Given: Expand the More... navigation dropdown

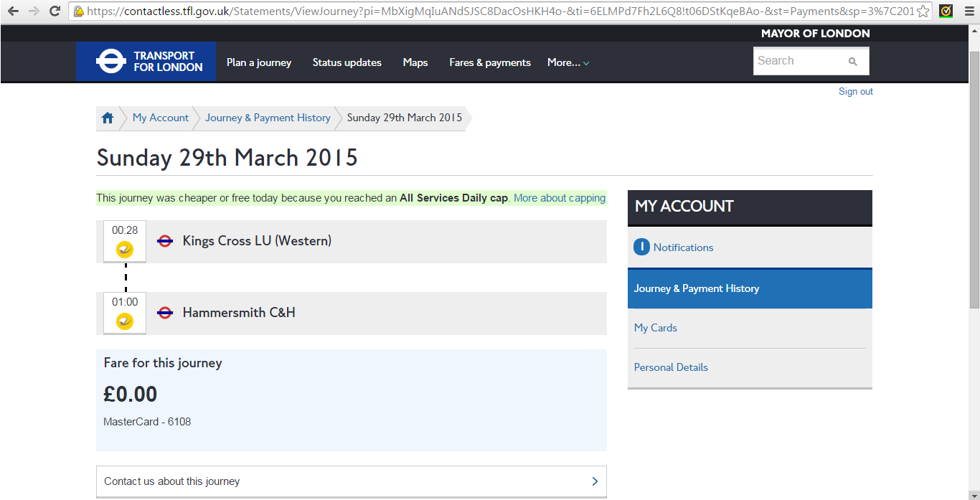Looking at the screenshot, I should click(x=568, y=62).
